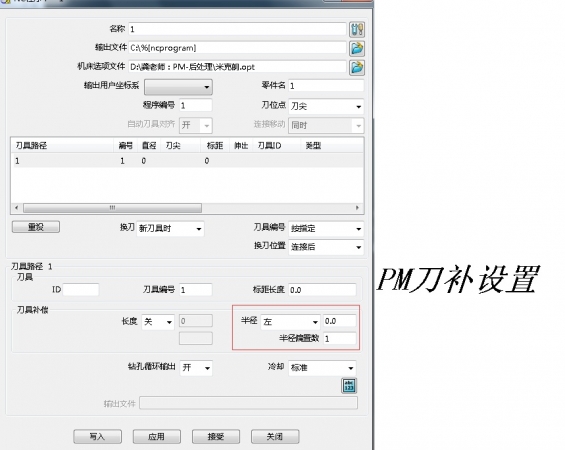Edit the 程序编号 field
Screen dimensions: 565x450
[x=196, y=105]
